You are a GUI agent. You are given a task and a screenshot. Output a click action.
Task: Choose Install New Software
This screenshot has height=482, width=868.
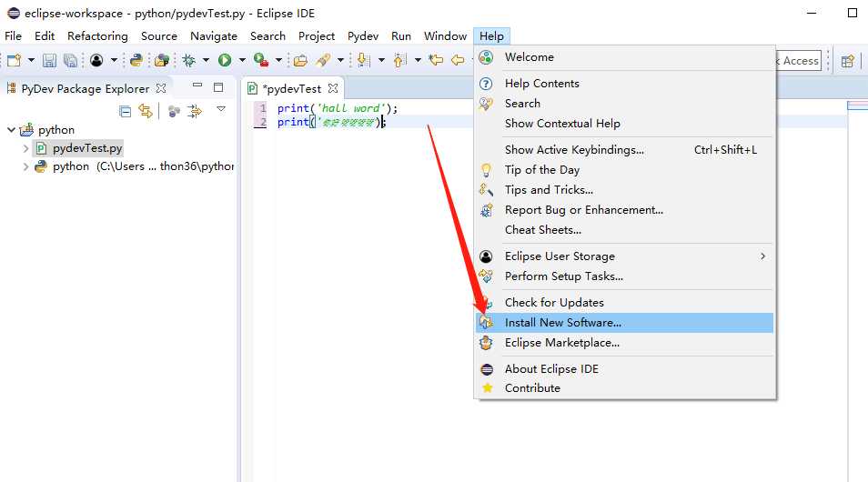[x=624, y=323]
